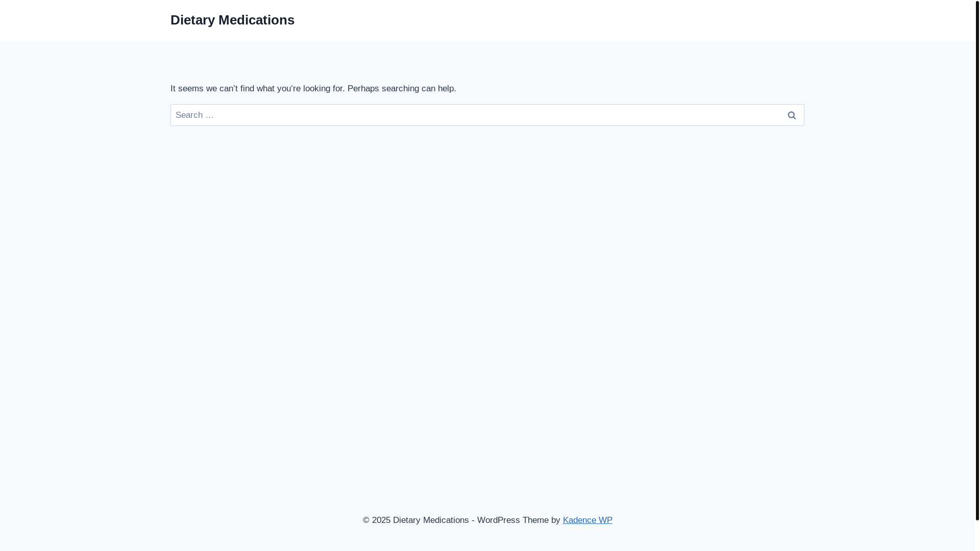
Task: Click the "It seems we can't find" message
Action: click(x=313, y=88)
